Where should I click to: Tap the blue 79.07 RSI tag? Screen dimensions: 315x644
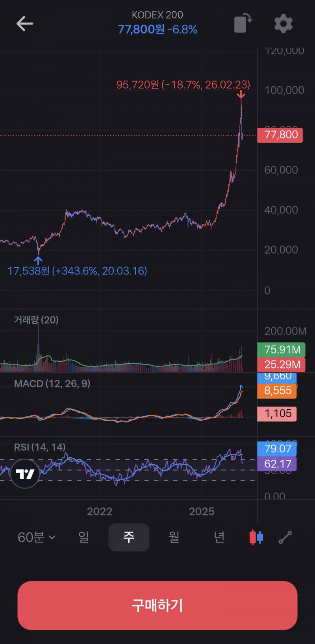point(277,449)
